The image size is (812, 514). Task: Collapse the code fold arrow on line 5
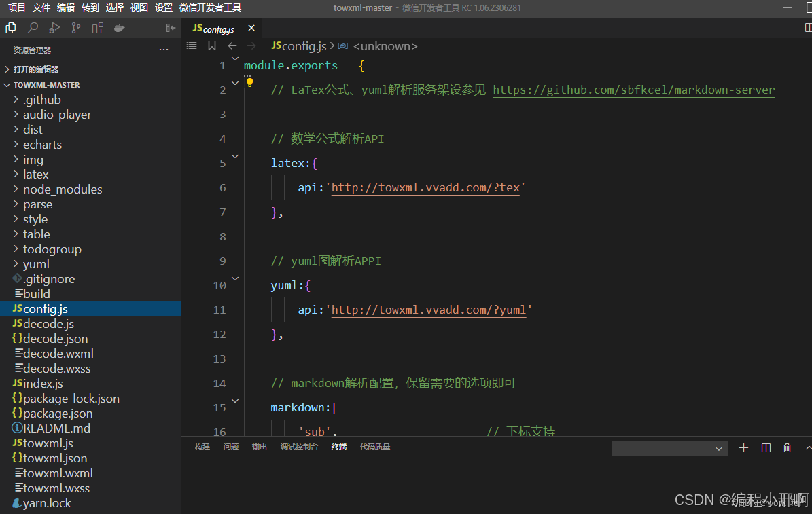click(x=234, y=155)
